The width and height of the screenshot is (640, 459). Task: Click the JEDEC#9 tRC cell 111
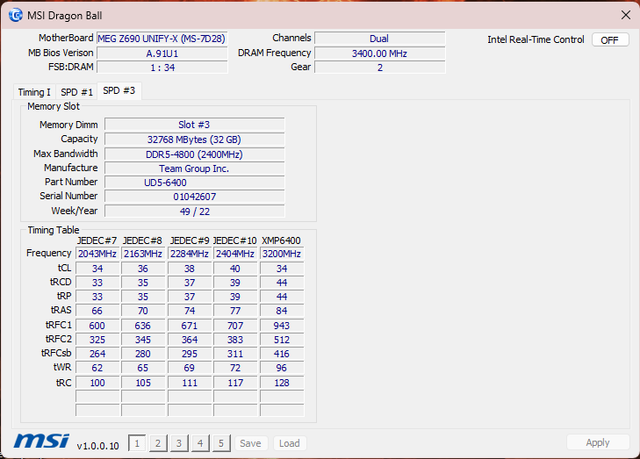coord(189,383)
